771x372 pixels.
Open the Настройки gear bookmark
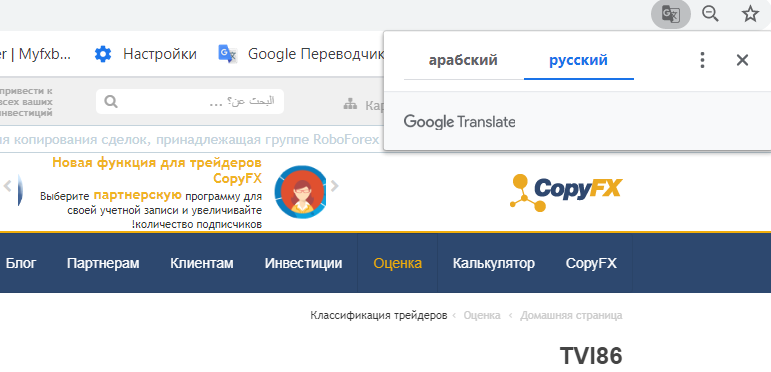pos(103,54)
